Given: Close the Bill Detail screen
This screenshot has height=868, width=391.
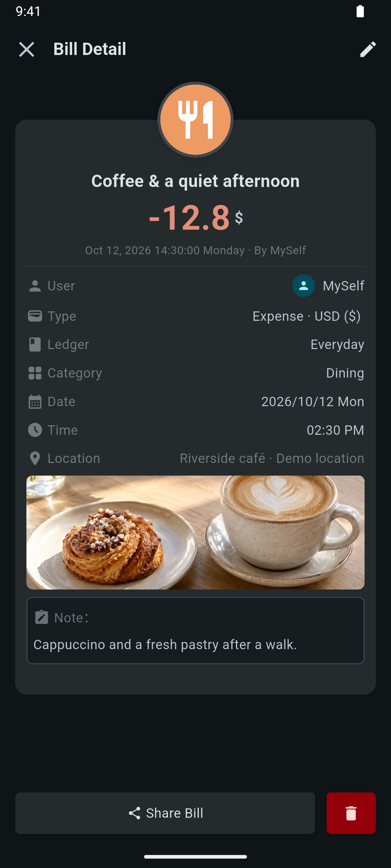Looking at the screenshot, I should (x=26, y=49).
